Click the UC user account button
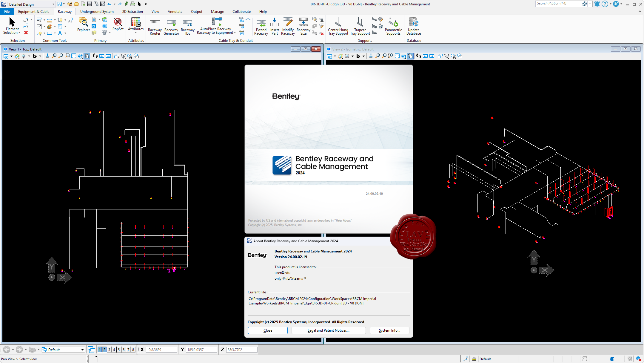 click(x=616, y=4)
